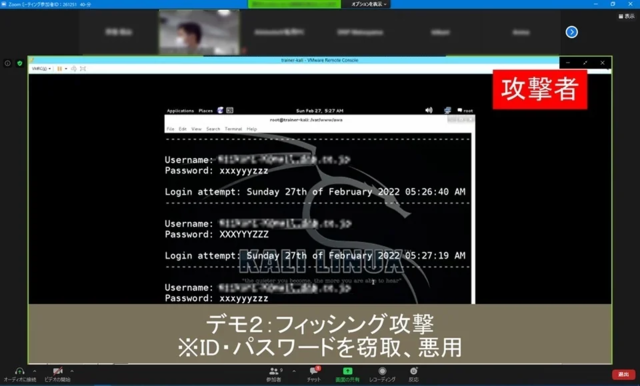Click the terminal title bar root@trainer-kali
The width and height of the screenshot is (640, 386).
point(306,120)
